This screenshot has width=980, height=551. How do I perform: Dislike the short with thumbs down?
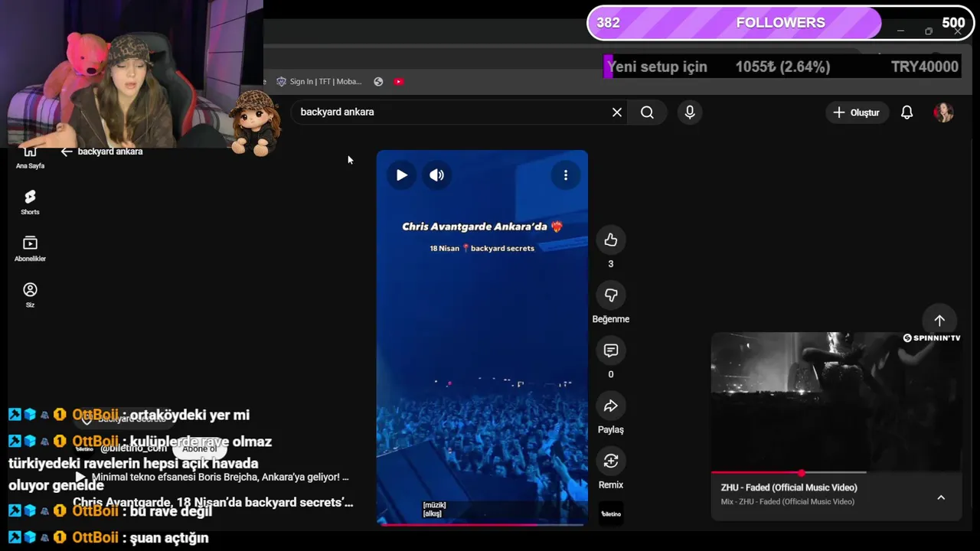[x=611, y=295]
